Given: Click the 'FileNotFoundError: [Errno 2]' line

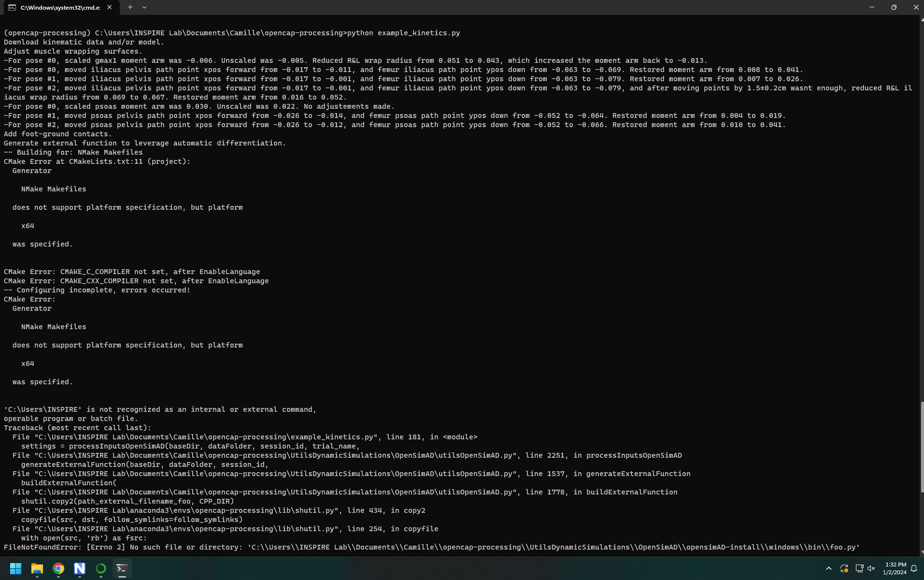Looking at the screenshot, I should [x=432, y=547].
